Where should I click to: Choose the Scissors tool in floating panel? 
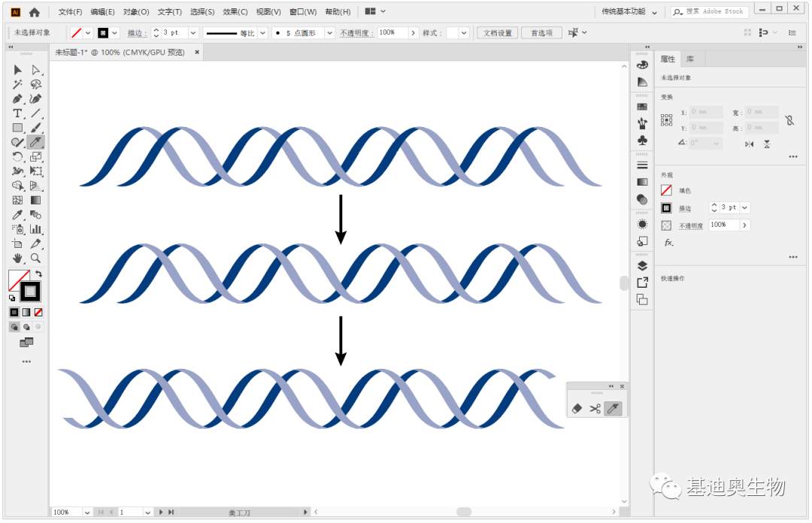click(x=595, y=409)
